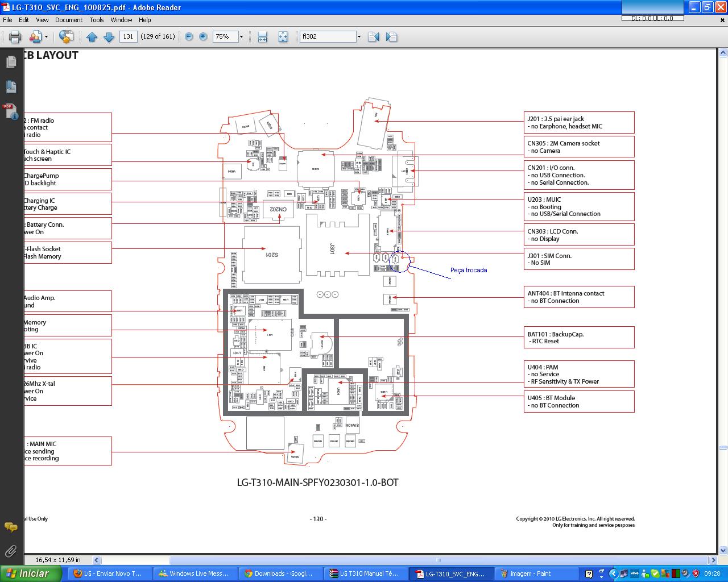Viewport: 728px width, 582px height.
Task: Click the Windows Messenger person tray icon
Action: click(645, 574)
